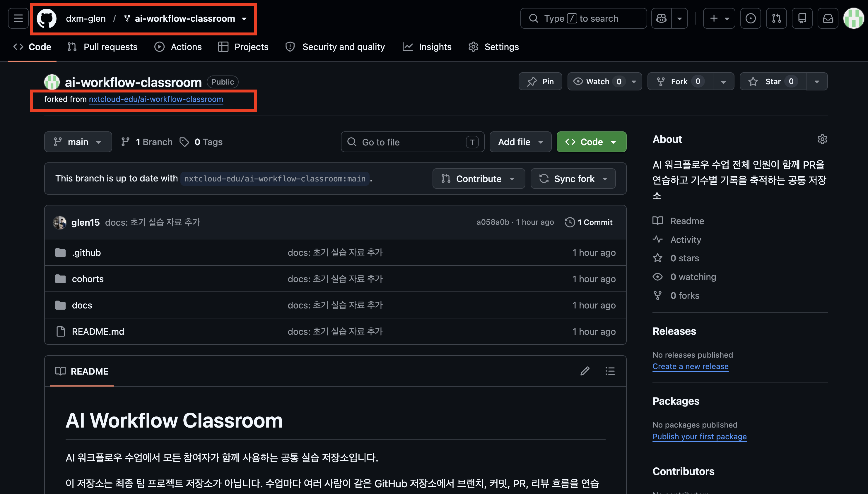Switch to the Code tab
This screenshot has width=868, height=494.
pyautogui.click(x=32, y=47)
